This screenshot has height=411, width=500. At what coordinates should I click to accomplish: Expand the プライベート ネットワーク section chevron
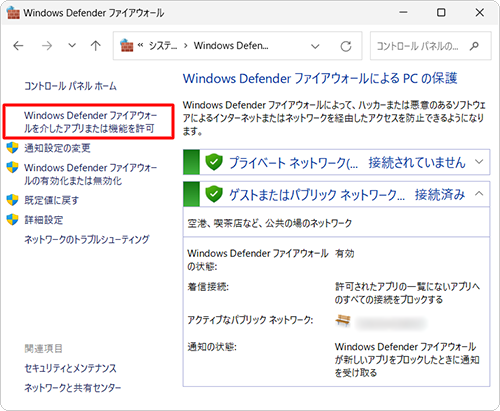coord(479,162)
